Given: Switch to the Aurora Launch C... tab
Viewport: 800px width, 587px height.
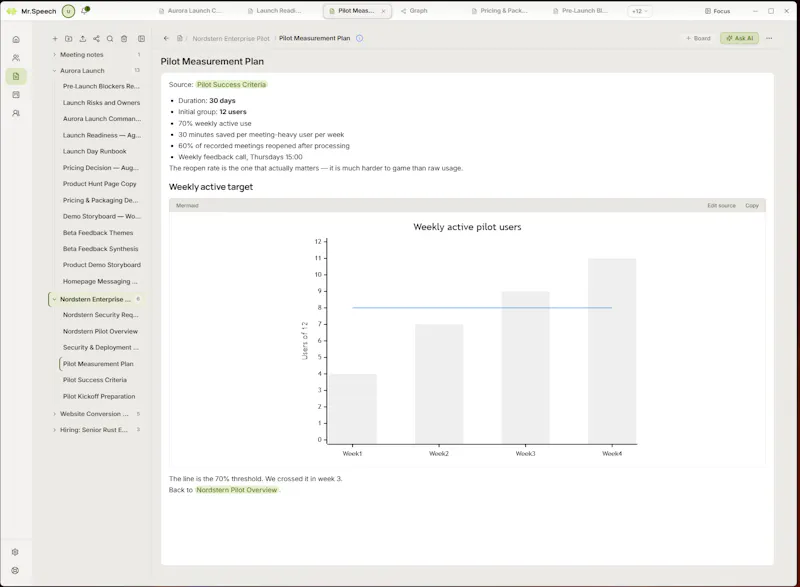Looking at the screenshot, I should click(x=190, y=11).
